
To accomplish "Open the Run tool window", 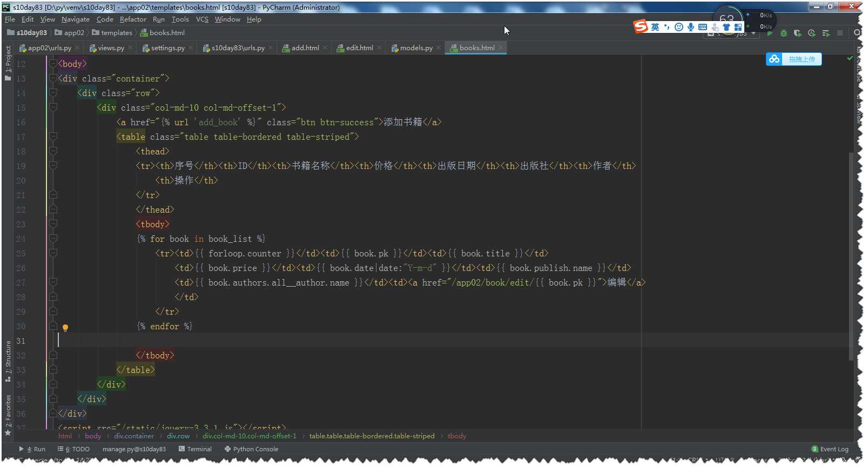I will coord(32,449).
